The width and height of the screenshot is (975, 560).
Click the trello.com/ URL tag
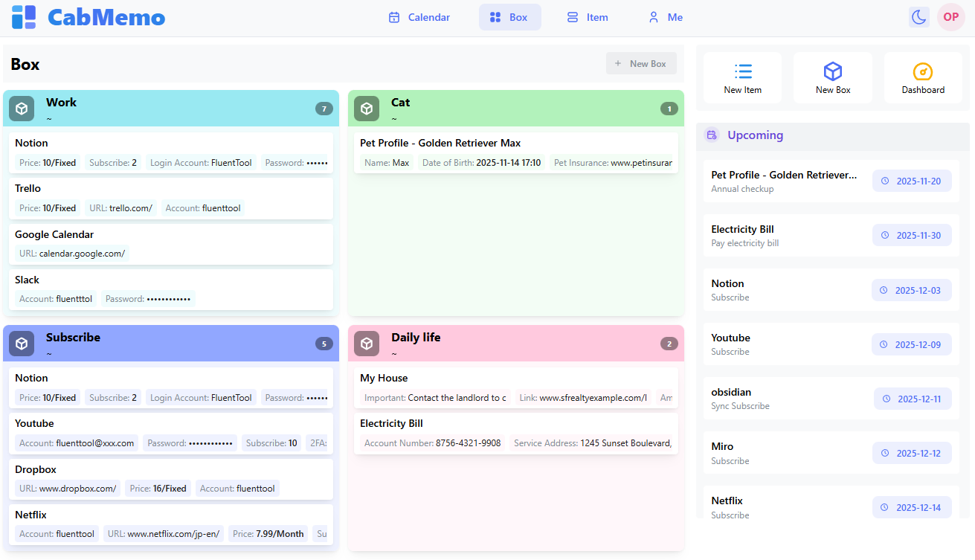click(x=120, y=208)
